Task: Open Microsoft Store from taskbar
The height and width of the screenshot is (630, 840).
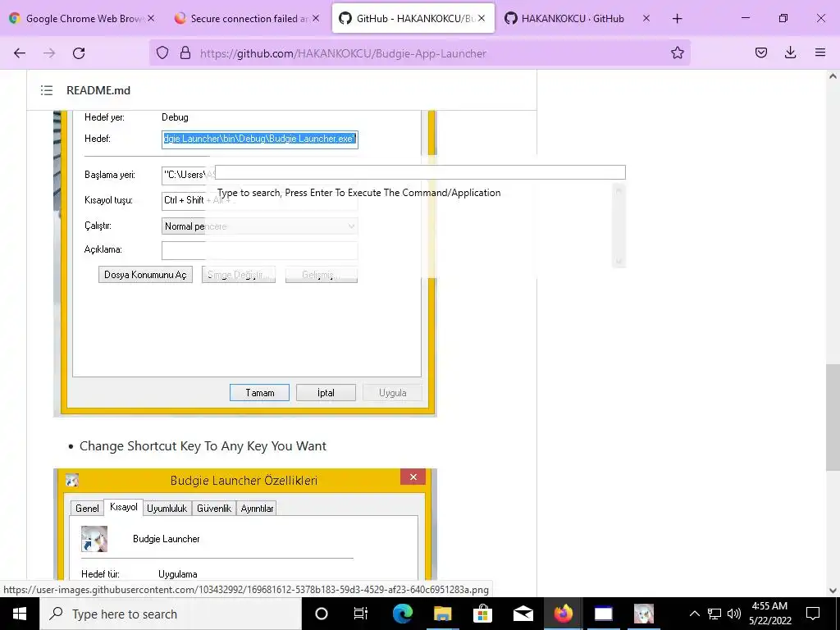Action: (x=482, y=614)
